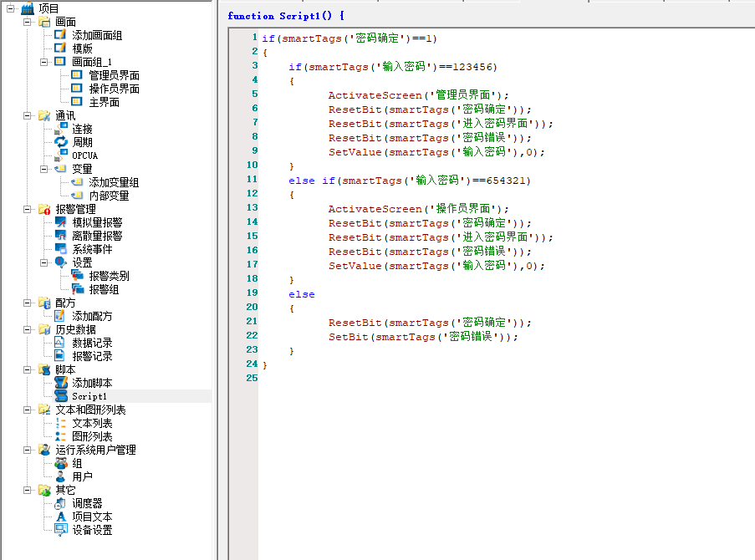Screen dimensions: 755x560
Task: Collapse the 画面 folder
Action: pos(28,22)
